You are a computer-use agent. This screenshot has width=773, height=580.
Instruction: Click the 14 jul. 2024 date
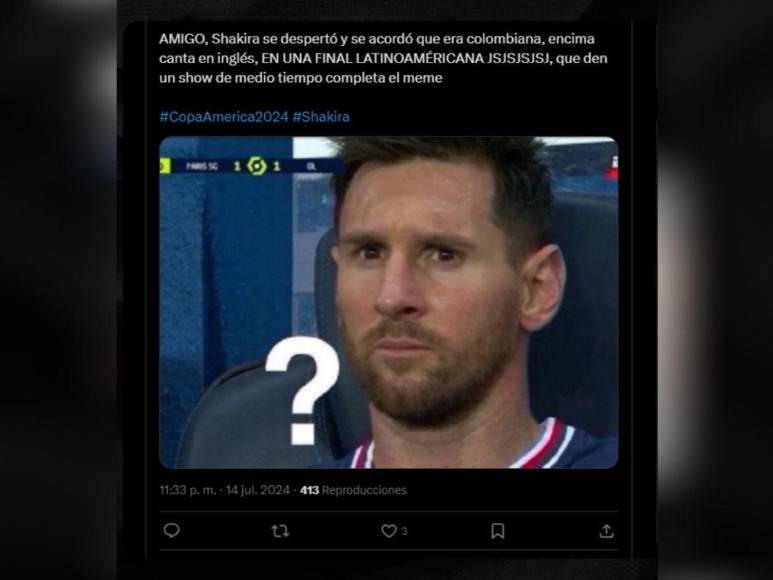pyautogui.click(x=257, y=490)
